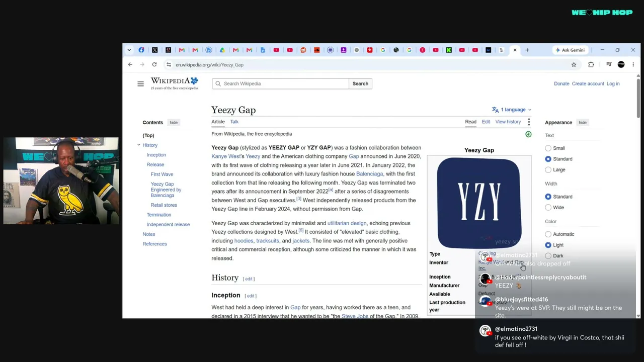Jump to References in Contents
Viewport: 644px width, 362px height.
154,244
